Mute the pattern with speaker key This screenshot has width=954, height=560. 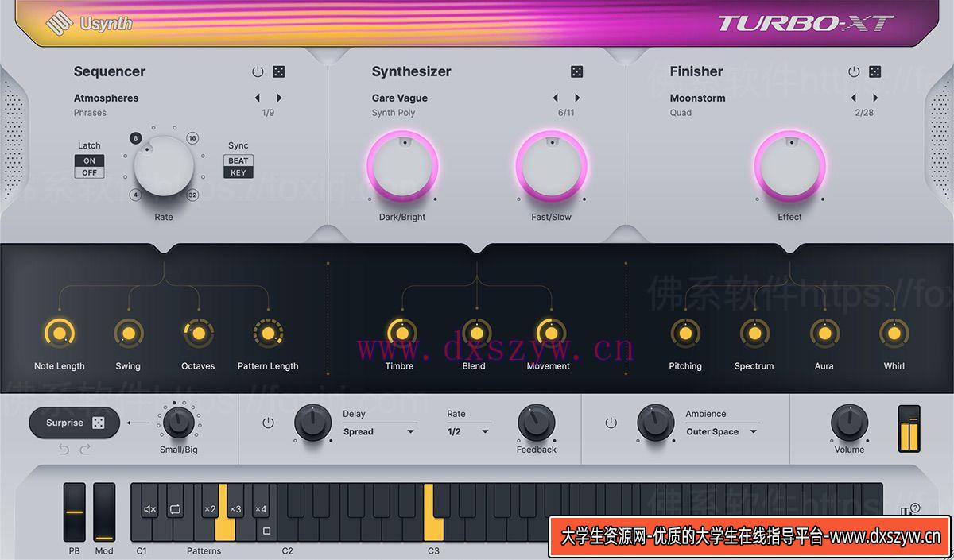coord(150,508)
